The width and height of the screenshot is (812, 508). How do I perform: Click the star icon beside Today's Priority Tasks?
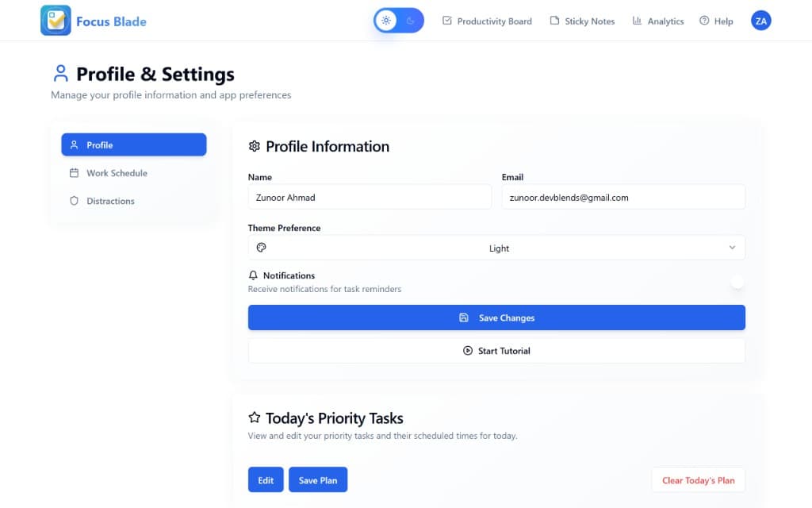255,418
